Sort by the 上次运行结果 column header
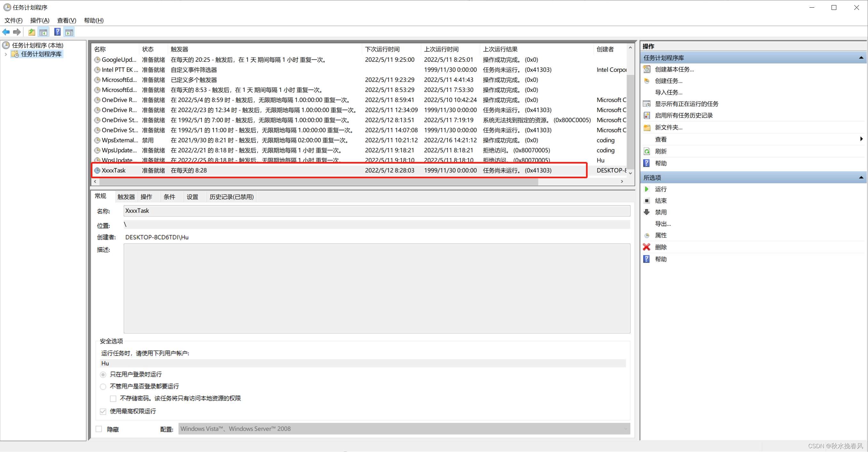Image resolution: width=868 pixels, height=452 pixels. [x=537, y=49]
